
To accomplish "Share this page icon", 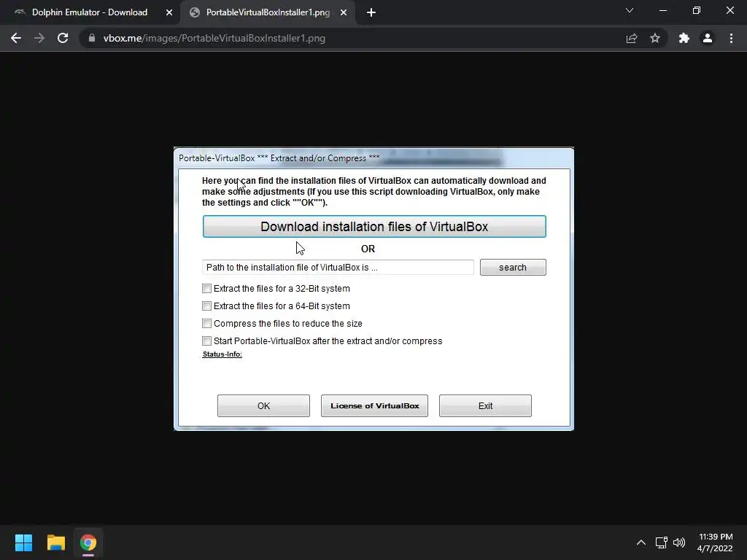I will pyautogui.click(x=632, y=38).
